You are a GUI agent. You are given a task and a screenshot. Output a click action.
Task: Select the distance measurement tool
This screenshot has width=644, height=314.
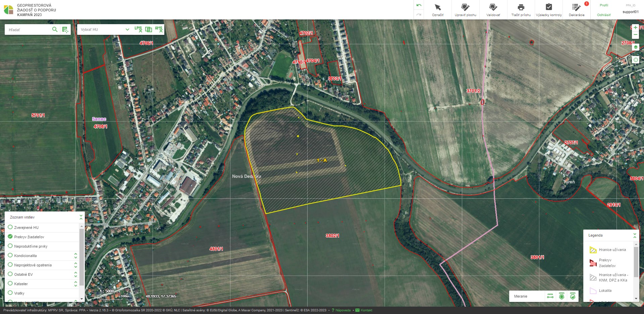click(x=550, y=296)
